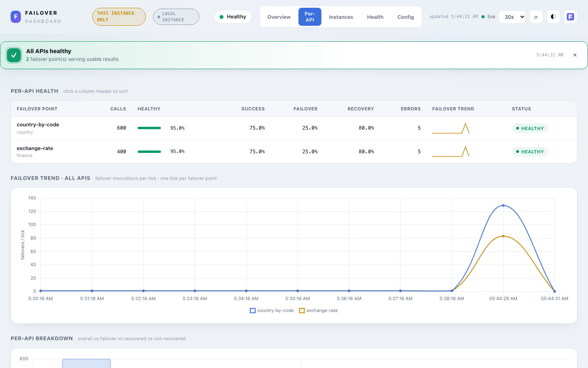Click the 400 calls value
This screenshot has width=588, height=368.
click(x=121, y=152)
